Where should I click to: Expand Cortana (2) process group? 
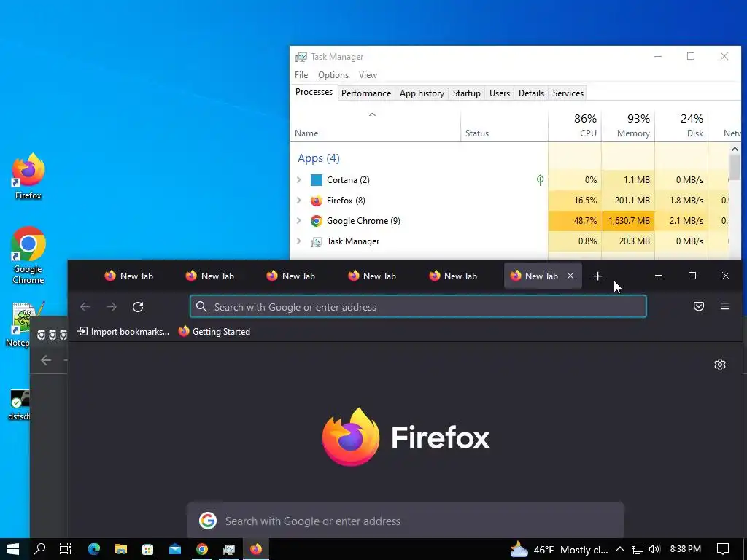299,180
